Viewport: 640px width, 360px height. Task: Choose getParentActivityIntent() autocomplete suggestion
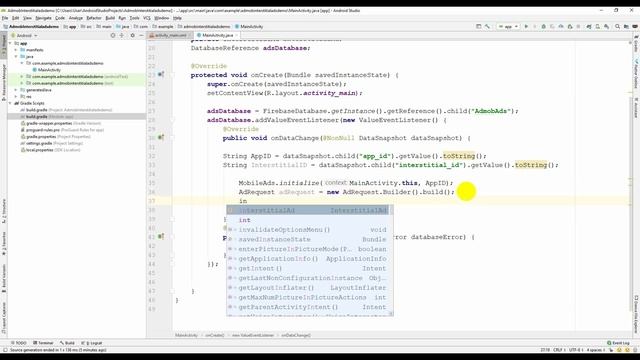[308, 307]
